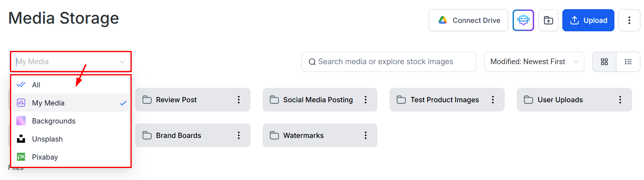Open Review Post folder options menu
This screenshot has width=644, height=180.
click(x=239, y=100)
